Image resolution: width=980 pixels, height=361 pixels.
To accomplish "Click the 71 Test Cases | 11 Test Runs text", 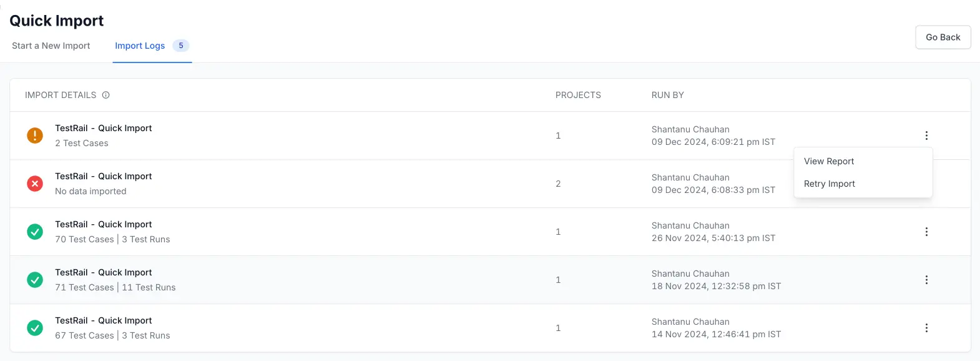I will [115, 287].
